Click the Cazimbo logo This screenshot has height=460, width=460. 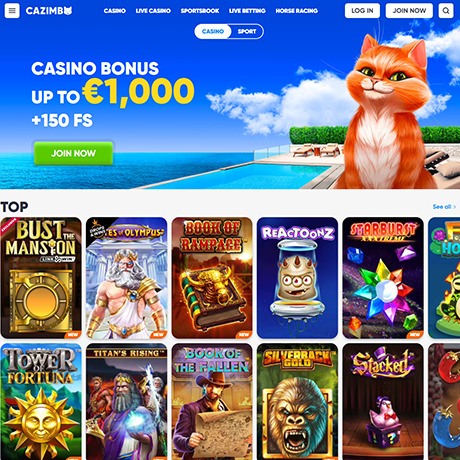click(49, 11)
